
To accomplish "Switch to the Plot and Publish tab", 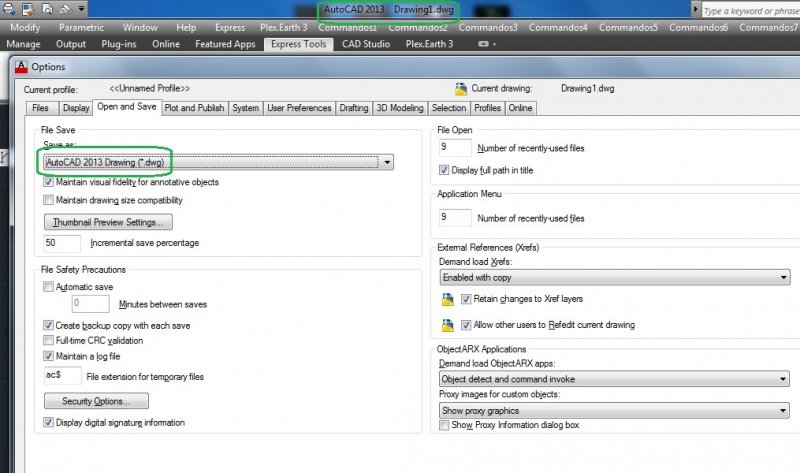I will coord(194,108).
